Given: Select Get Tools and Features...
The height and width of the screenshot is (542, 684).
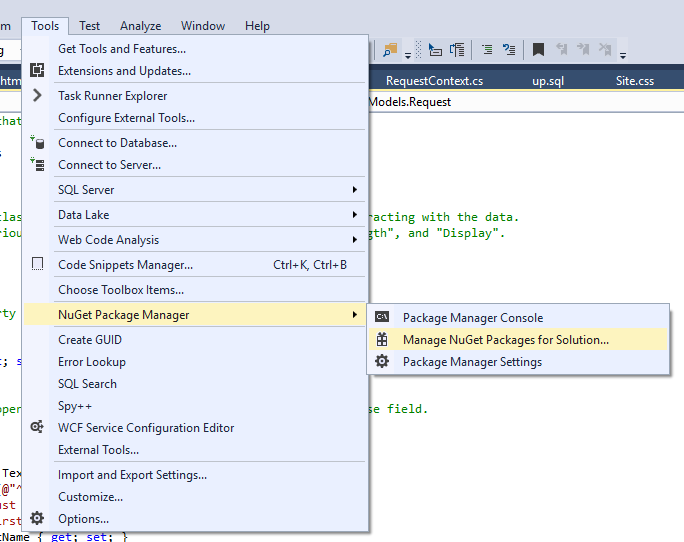Looking at the screenshot, I should (x=195, y=49).
